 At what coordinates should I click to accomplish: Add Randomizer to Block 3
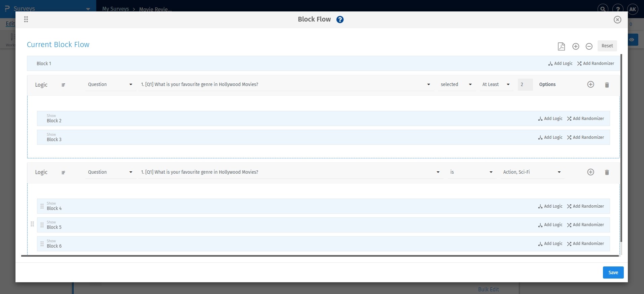pos(585,137)
